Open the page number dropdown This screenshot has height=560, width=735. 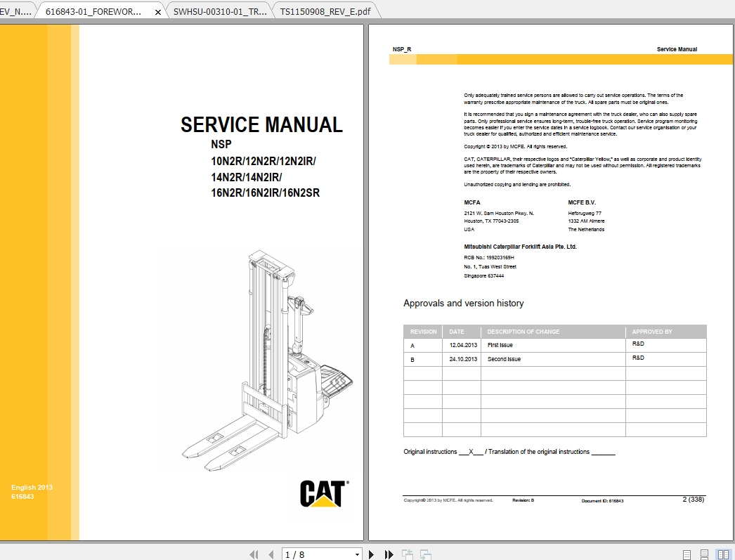pos(356,554)
